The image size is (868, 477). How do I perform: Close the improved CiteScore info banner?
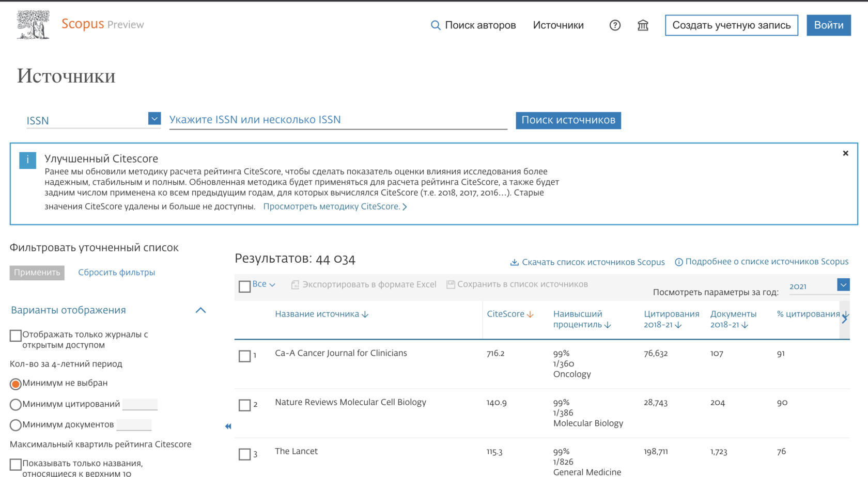tap(845, 153)
